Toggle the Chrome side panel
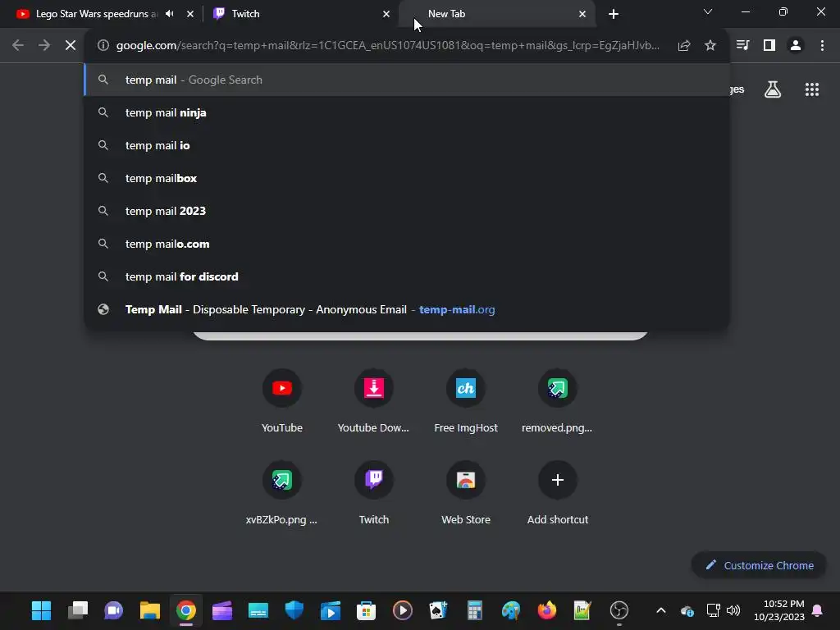Image resolution: width=840 pixels, height=630 pixels. coord(769,46)
